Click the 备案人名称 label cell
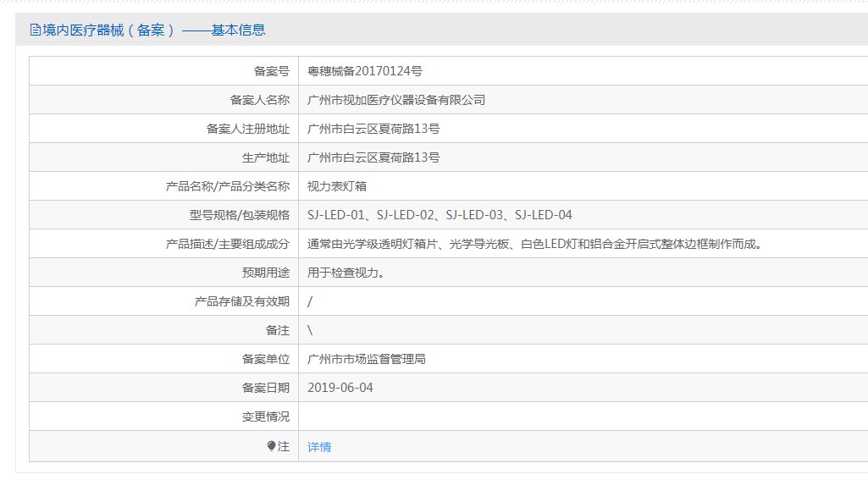Screen dimensions: 868x491 163,100
